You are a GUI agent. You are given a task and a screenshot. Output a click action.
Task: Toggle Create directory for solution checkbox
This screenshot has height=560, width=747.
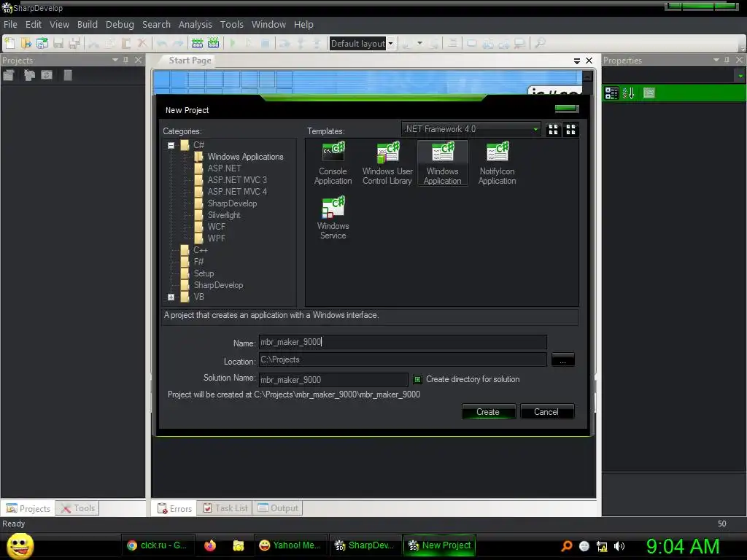coord(417,379)
